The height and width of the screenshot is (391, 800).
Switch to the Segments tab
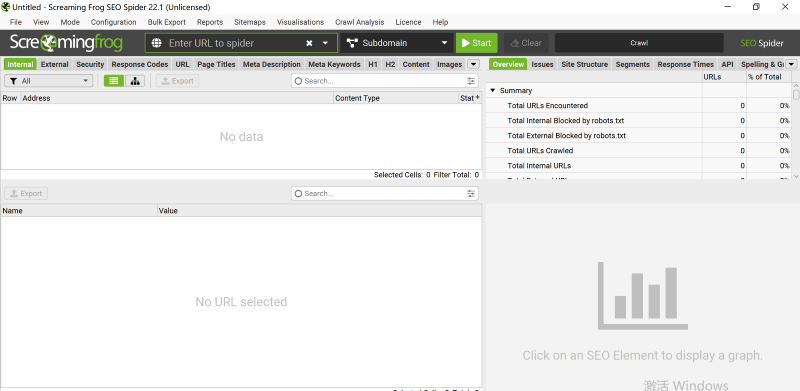(633, 64)
